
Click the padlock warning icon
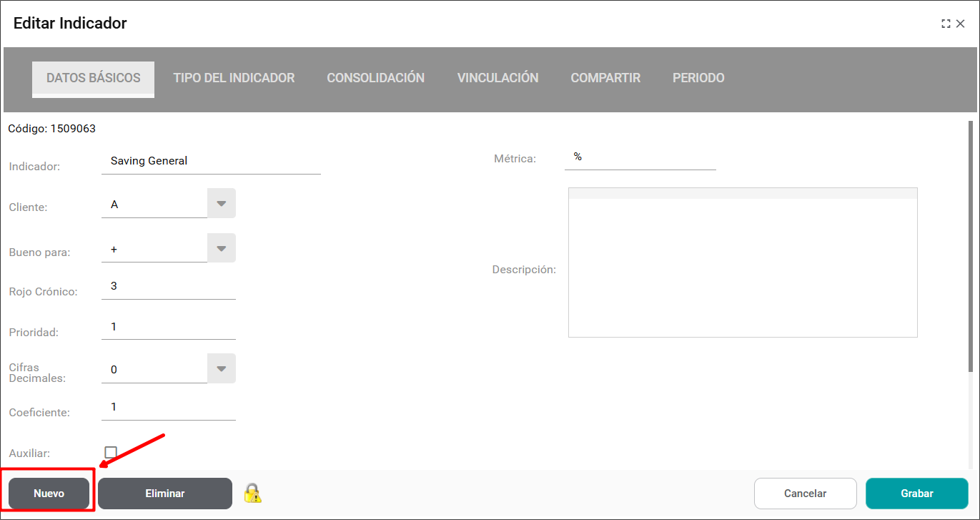252,493
